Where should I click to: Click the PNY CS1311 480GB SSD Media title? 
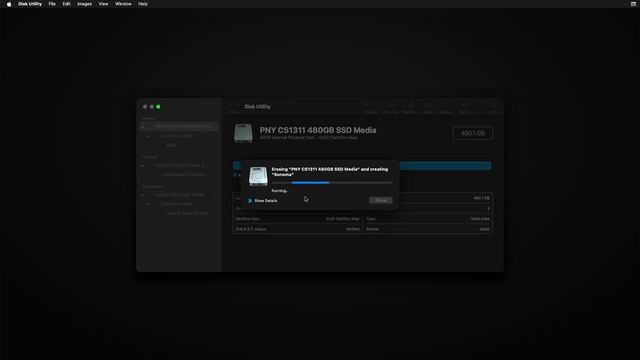click(x=318, y=130)
